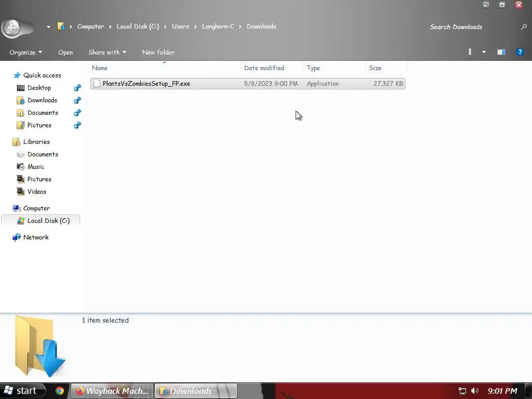This screenshot has width=532, height=399.
Task: Sort by Type column header
Action: (x=334, y=68)
